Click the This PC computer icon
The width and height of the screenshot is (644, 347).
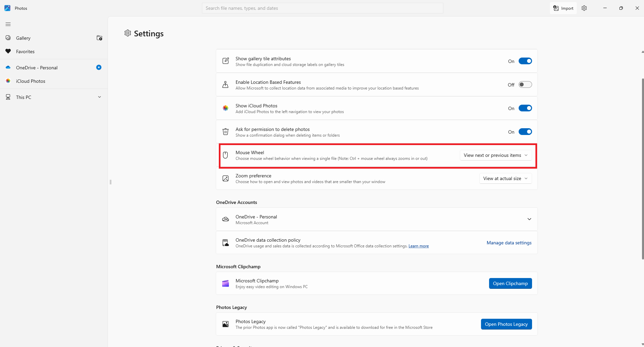pos(8,97)
